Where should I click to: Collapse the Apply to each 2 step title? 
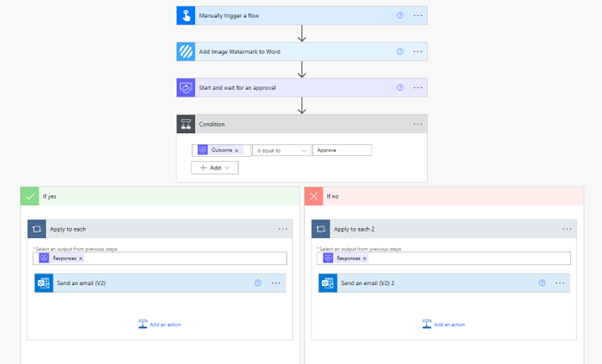tap(354, 229)
